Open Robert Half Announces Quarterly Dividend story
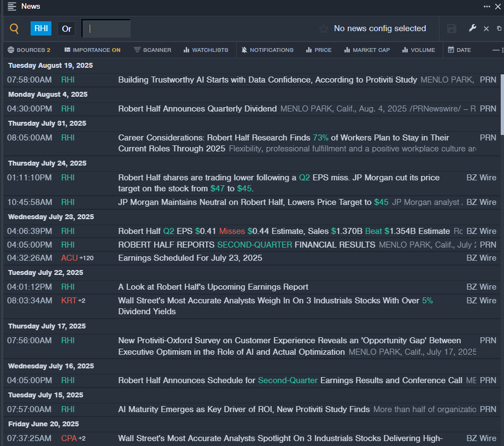The image size is (504, 446). pyautogui.click(x=197, y=109)
